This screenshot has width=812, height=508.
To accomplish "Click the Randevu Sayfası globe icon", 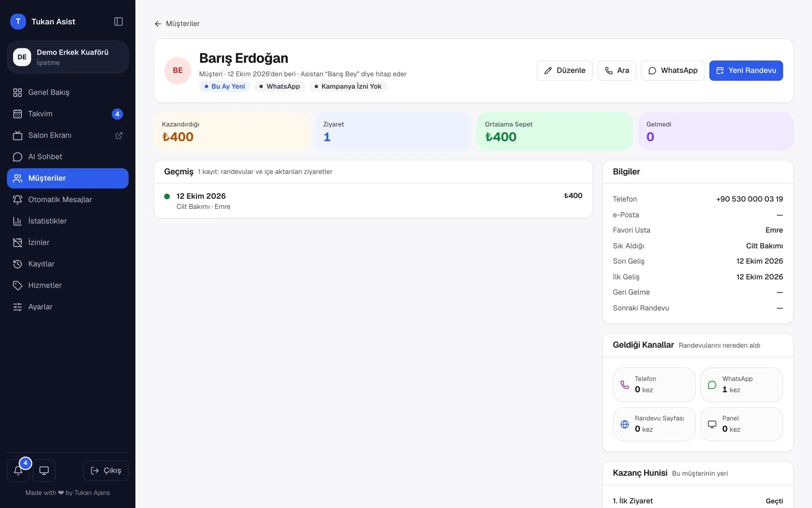I will tap(625, 424).
